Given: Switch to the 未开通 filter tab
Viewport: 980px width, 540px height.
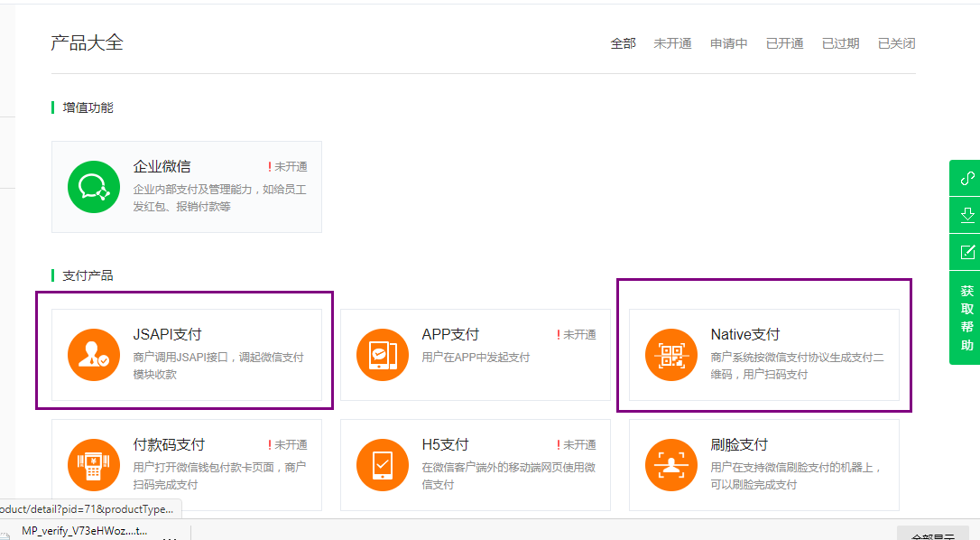Looking at the screenshot, I should point(672,44).
